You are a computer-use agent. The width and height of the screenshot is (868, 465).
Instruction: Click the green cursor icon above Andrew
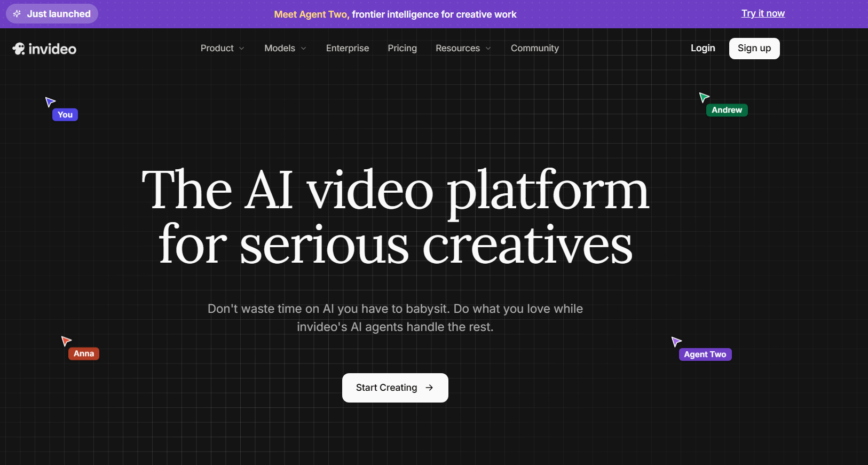point(704,97)
